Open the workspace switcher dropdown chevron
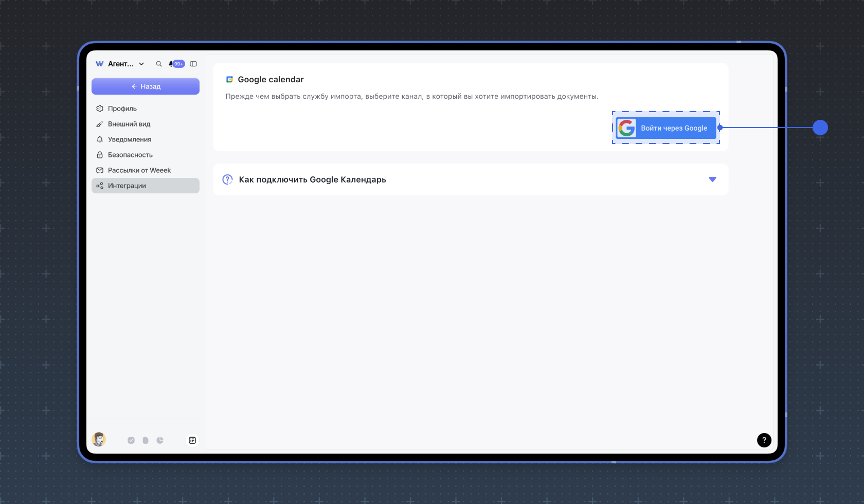864x504 pixels. [141, 64]
